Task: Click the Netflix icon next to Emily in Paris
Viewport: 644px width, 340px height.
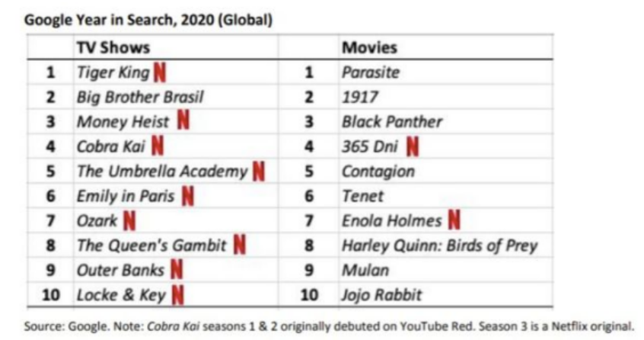Action: click(x=187, y=196)
